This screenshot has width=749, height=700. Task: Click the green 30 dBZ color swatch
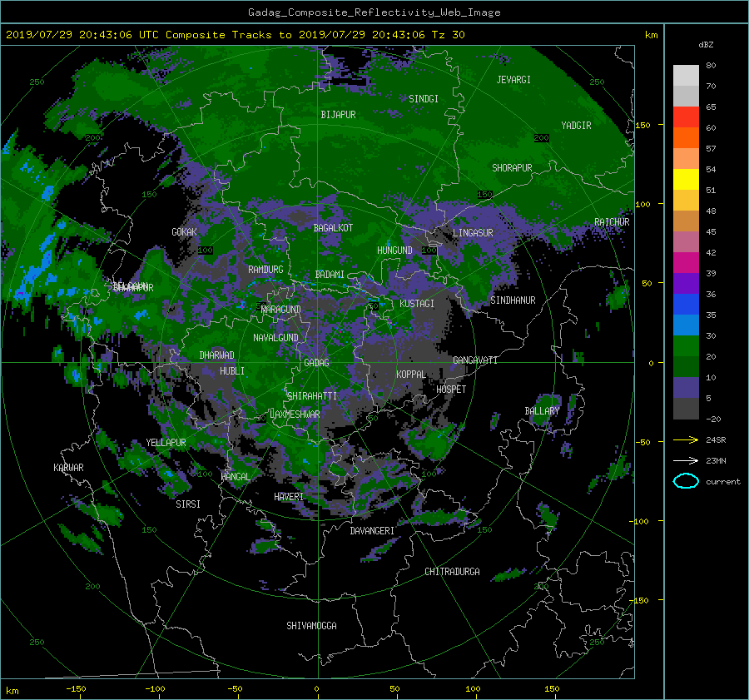[x=686, y=346]
